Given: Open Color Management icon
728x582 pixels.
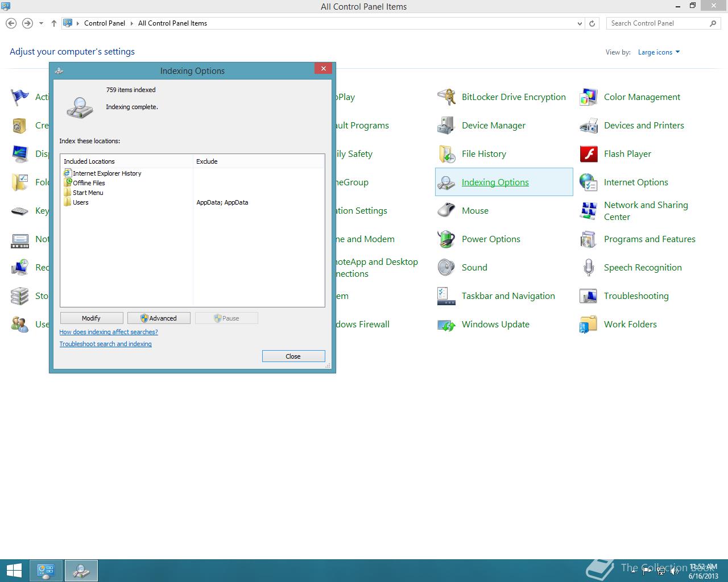Looking at the screenshot, I should pyautogui.click(x=589, y=97).
